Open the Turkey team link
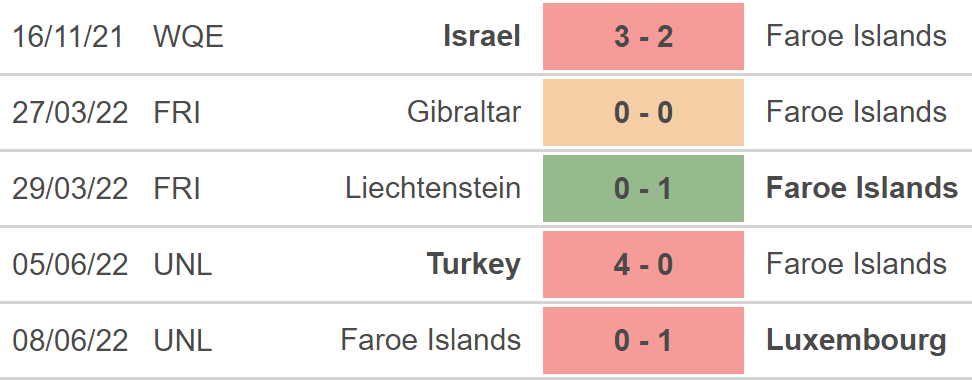 [474, 265]
